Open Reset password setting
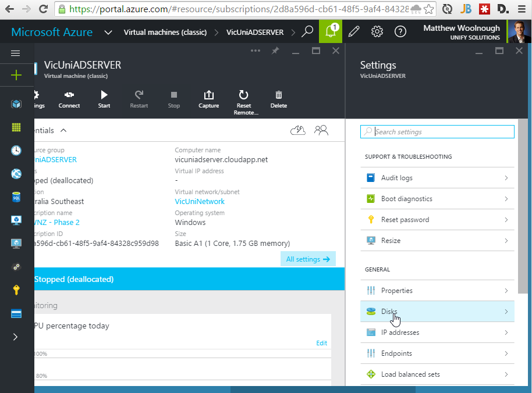 click(x=437, y=220)
